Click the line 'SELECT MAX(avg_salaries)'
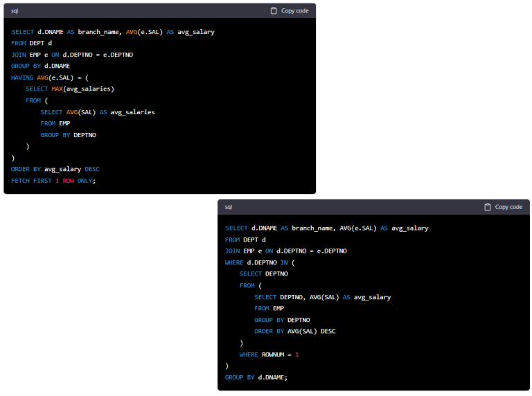Viewport: 532px width, 396px height. [x=70, y=89]
